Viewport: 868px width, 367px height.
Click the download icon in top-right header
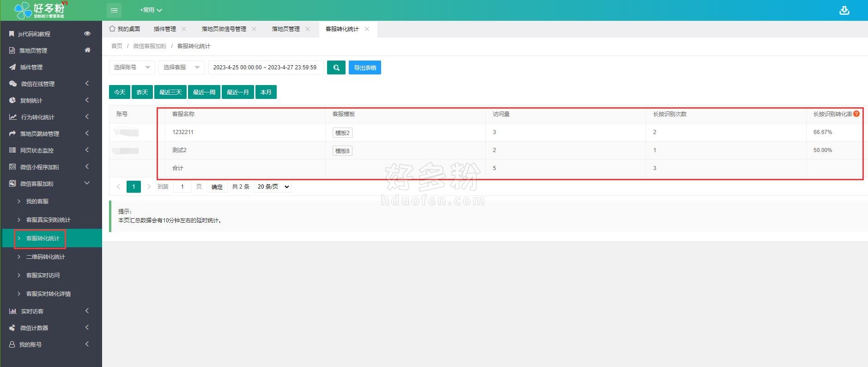pyautogui.click(x=844, y=10)
